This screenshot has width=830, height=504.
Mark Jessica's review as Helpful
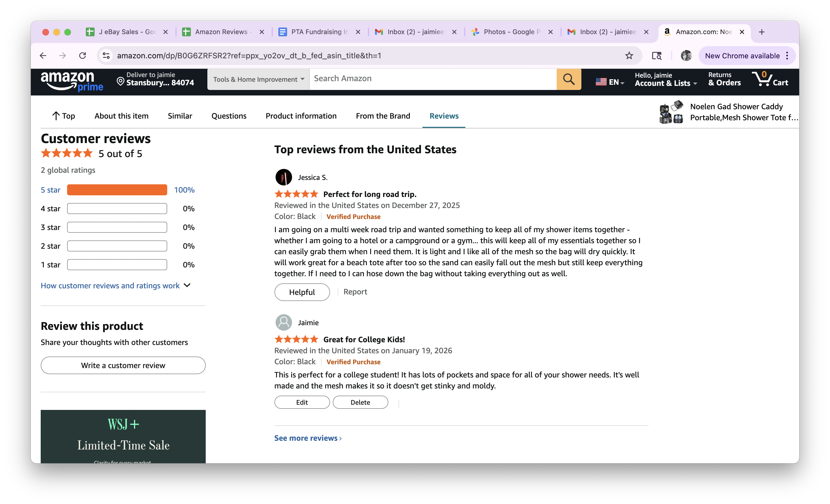coord(302,292)
